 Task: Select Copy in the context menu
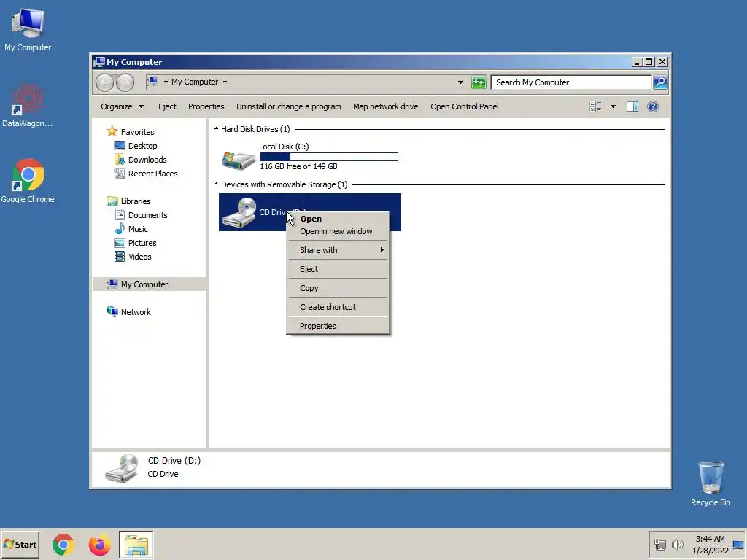tap(338, 288)
